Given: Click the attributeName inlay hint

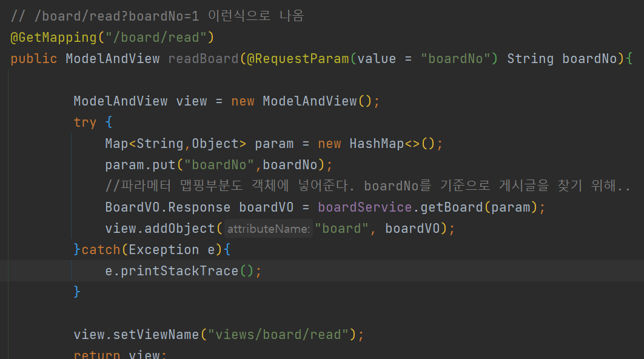Looking at the screenshot, I should coord(269,229).
